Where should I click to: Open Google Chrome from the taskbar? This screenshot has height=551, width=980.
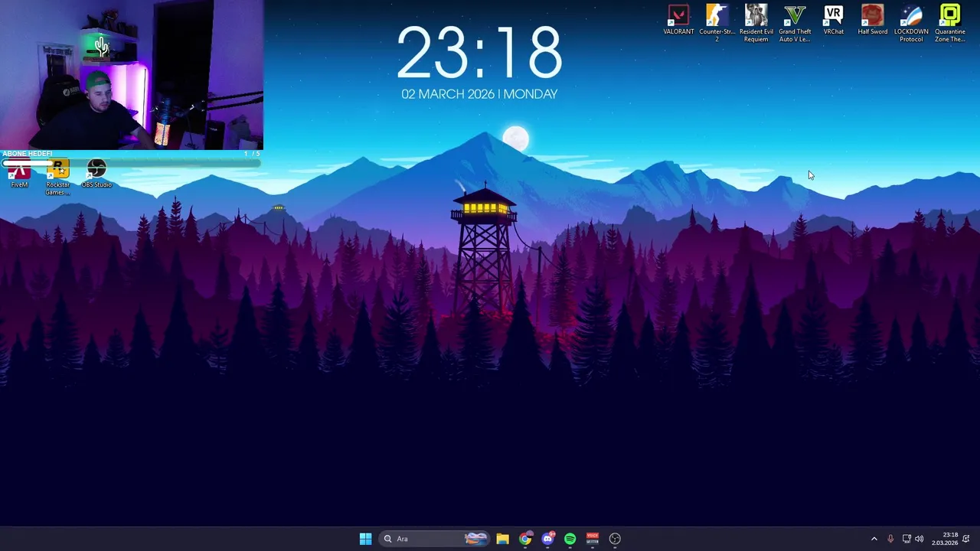tap(525, 539)
